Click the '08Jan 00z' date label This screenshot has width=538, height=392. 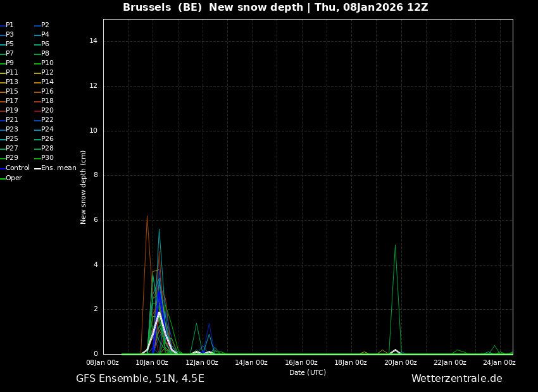pos(103,362)
